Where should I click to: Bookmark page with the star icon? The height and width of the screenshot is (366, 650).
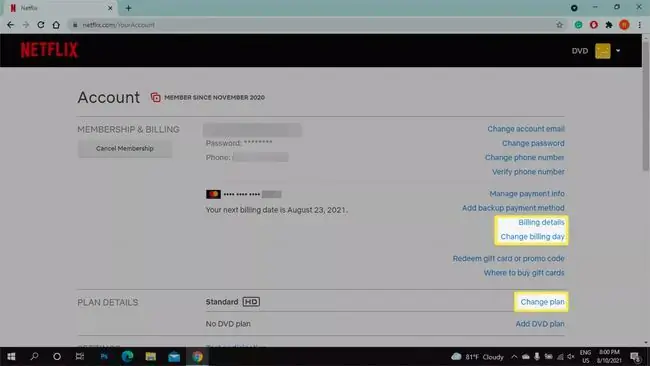click(559, 25)
